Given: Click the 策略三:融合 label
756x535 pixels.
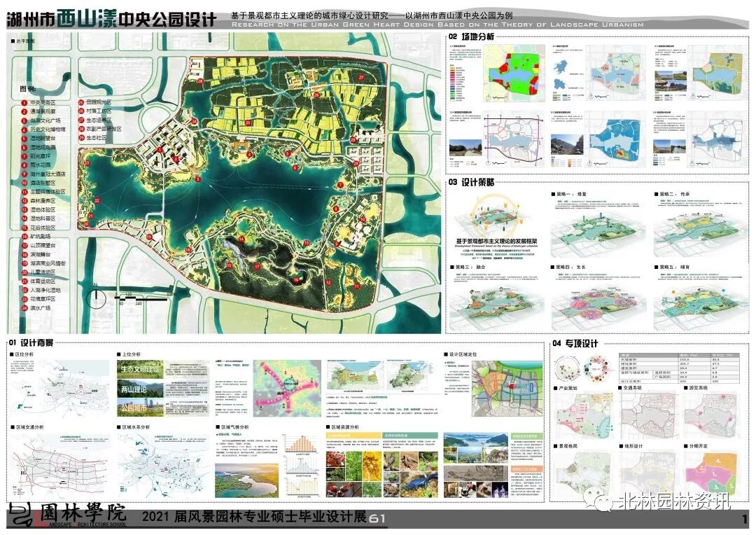Looking at the screenshot, I should click(x=468, y=267).
